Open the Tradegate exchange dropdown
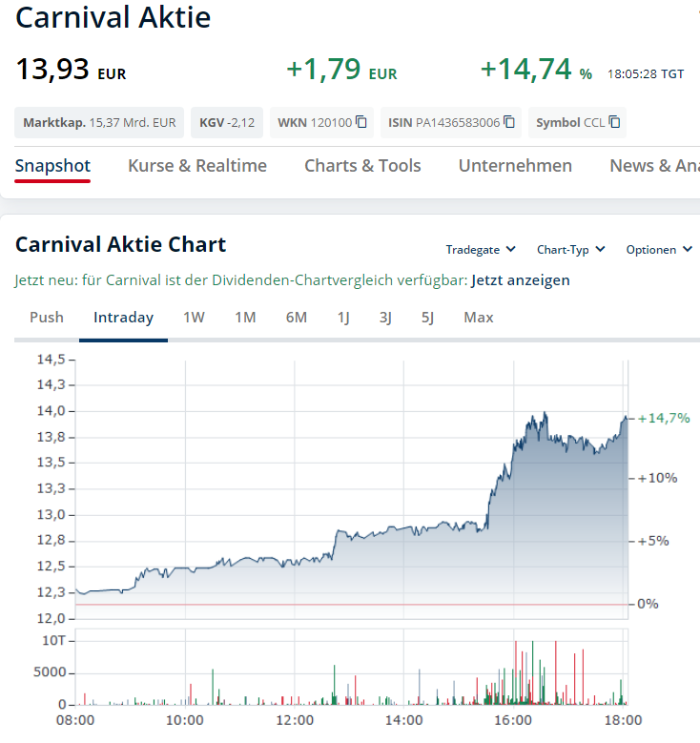 click(481, 250)
